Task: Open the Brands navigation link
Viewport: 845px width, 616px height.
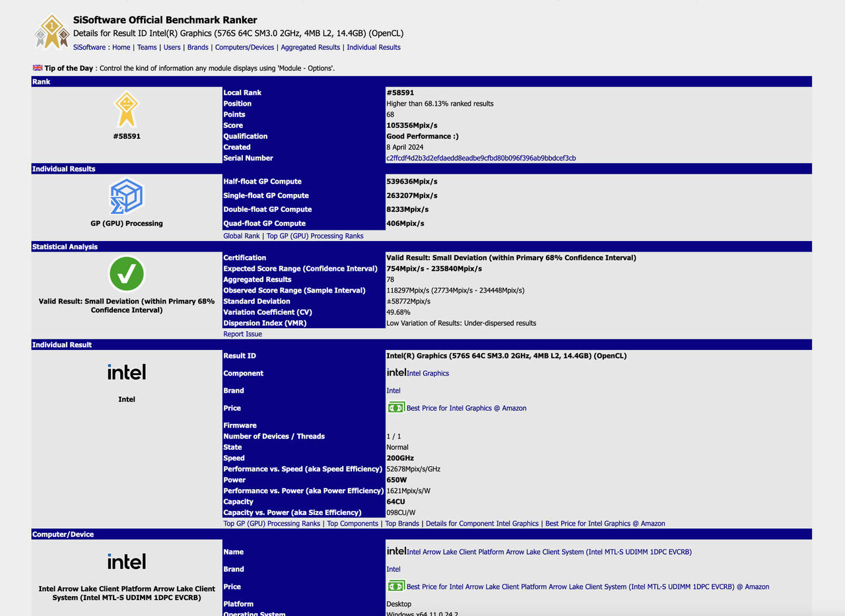Action: tap(198, 48)
